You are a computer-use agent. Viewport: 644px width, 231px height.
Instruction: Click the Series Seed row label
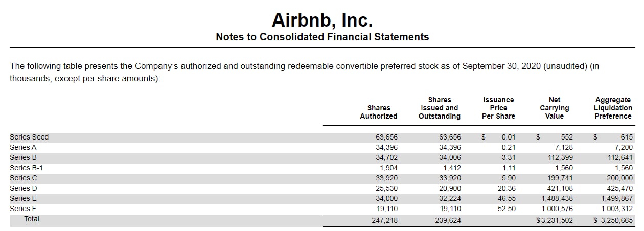[29, 137]
